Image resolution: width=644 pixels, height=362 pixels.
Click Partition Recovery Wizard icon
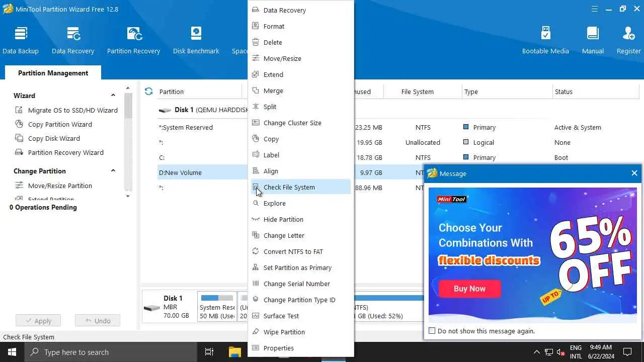pos(19,152)
